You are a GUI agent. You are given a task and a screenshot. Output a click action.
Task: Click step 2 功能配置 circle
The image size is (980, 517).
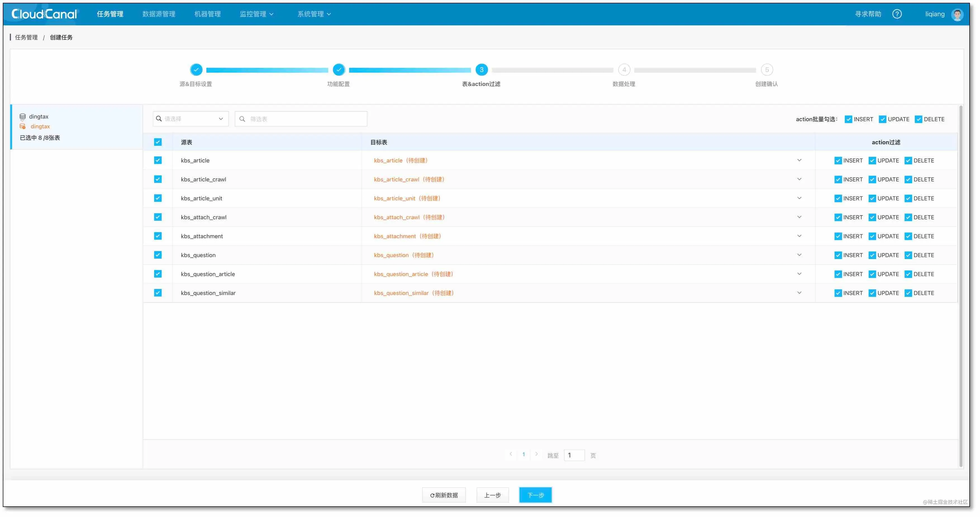(x=339, y=70)
